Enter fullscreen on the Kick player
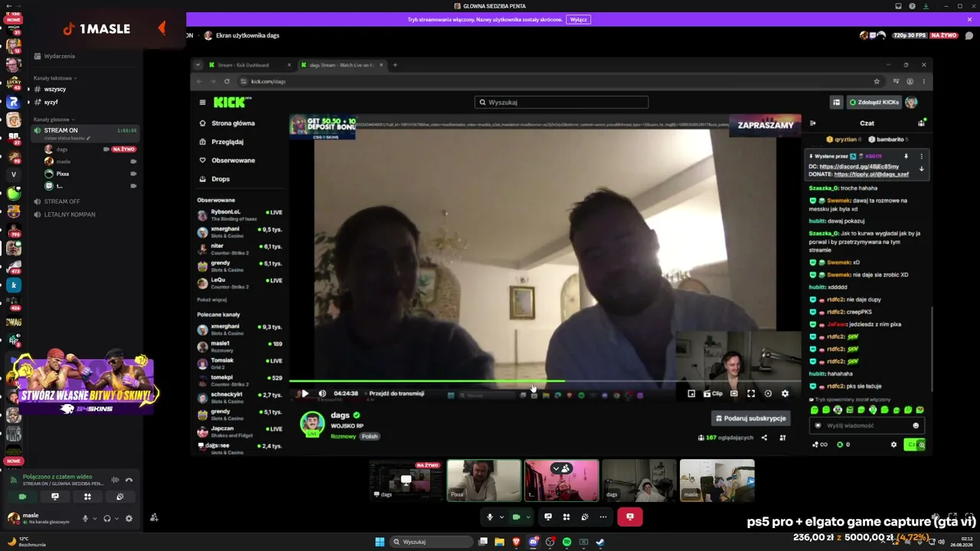 (751, 393)
